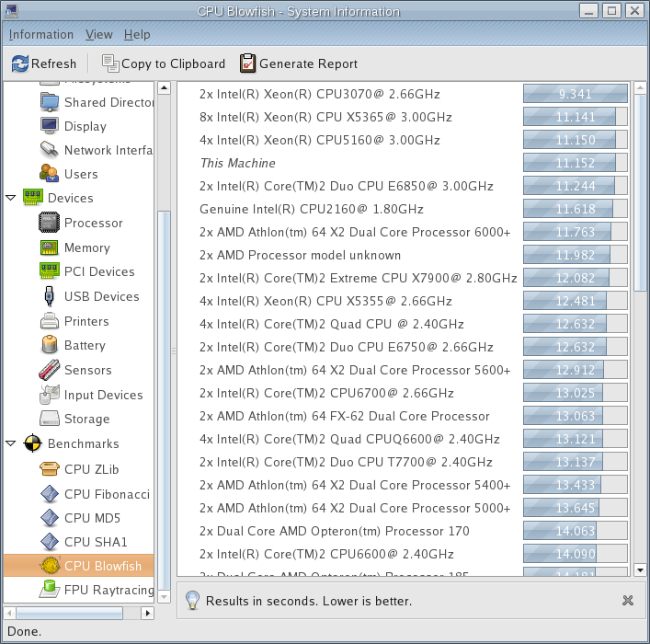650x644 pixels.
Task: Collapse the Devices tree section
Action: (x=11, y=198)
